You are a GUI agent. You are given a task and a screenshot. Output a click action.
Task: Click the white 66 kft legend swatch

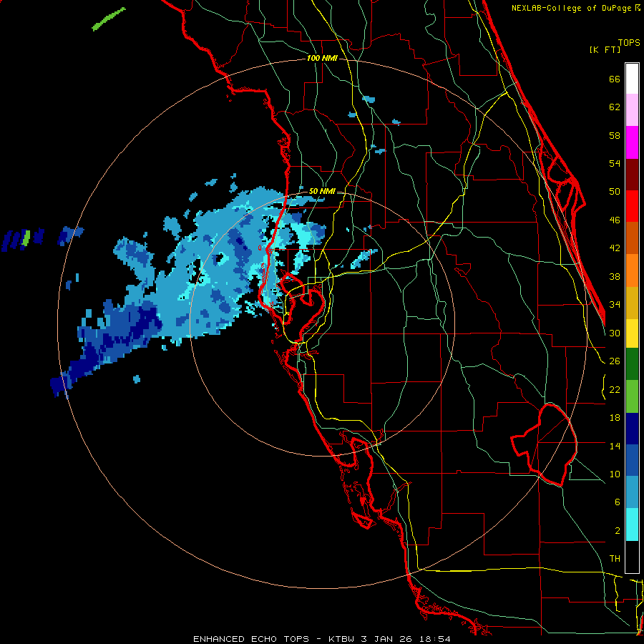pos(632,79)
